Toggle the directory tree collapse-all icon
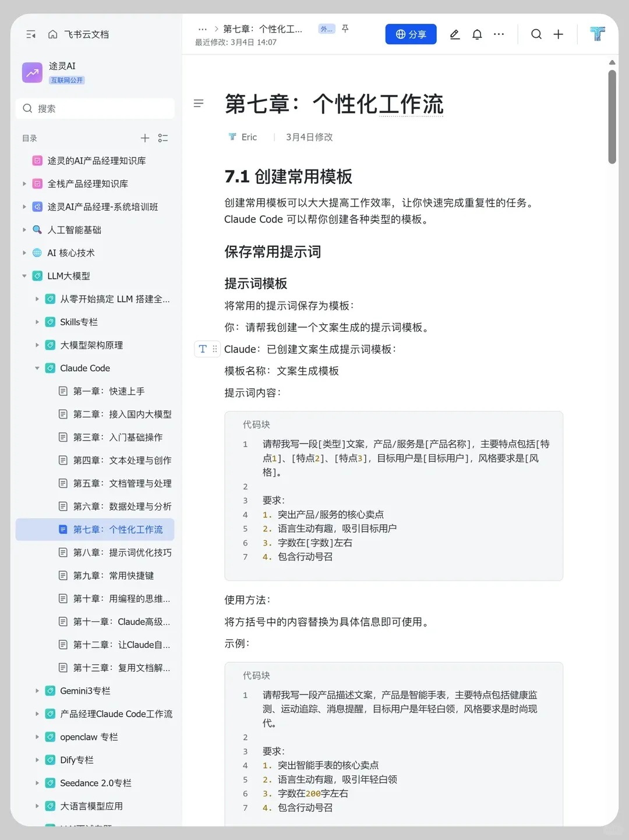 click(x=163, y=138)
